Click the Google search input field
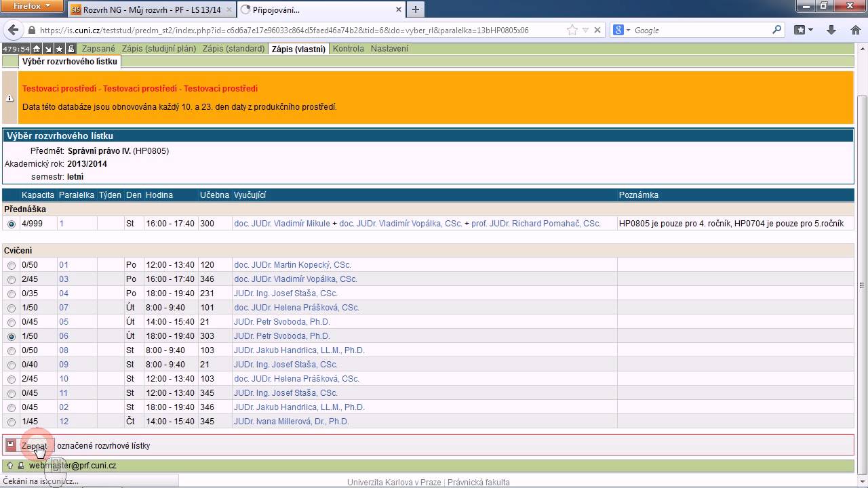 click(x=702, y=30)
